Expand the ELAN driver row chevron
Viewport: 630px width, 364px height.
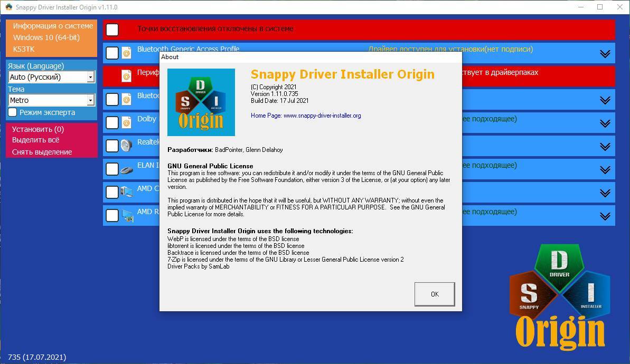605,169
